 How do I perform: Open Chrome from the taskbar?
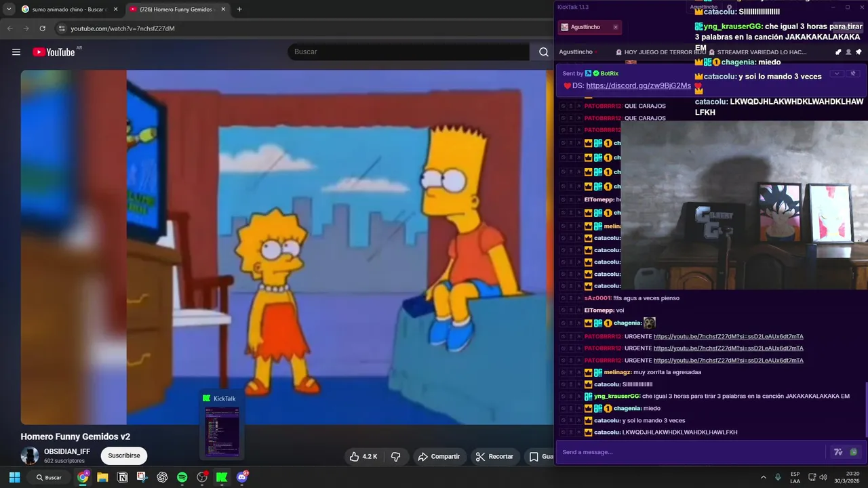pos(83,477)
